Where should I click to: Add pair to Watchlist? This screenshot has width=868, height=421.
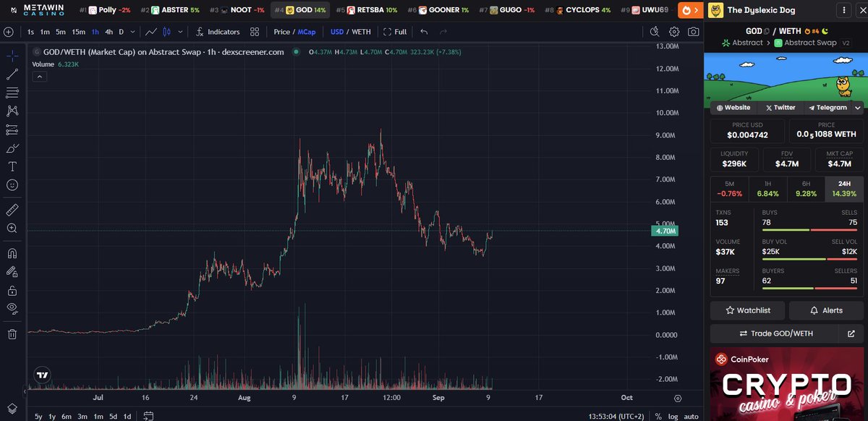pyautogui.click(x=748, y=310)
